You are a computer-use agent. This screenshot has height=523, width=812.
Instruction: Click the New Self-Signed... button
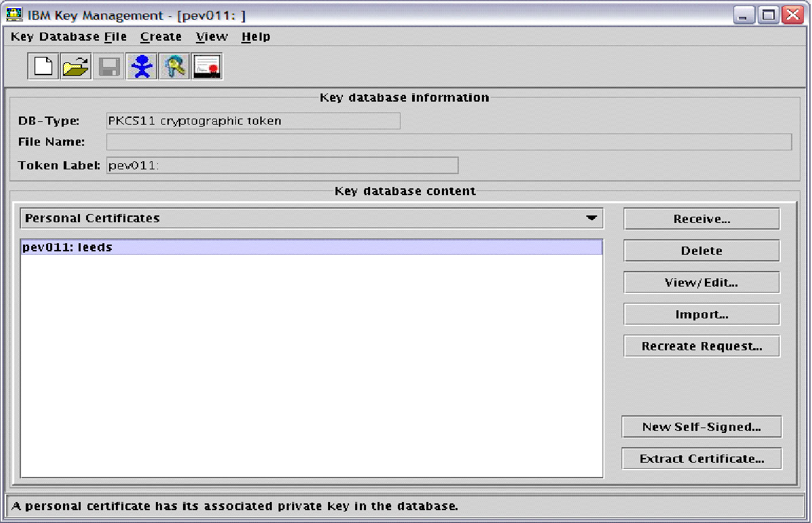click(x=701, y=427)
